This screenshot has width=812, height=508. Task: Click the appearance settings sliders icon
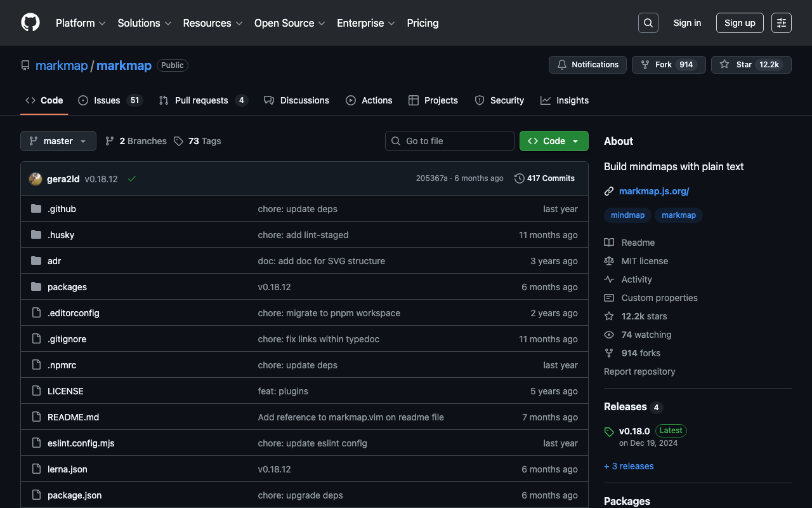pos(781,23)
